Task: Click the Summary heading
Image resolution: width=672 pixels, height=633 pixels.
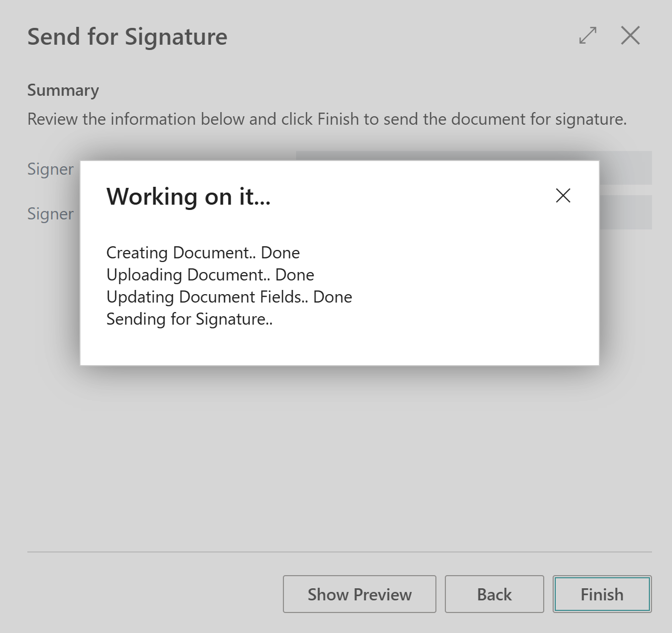Action: (63, 91)
